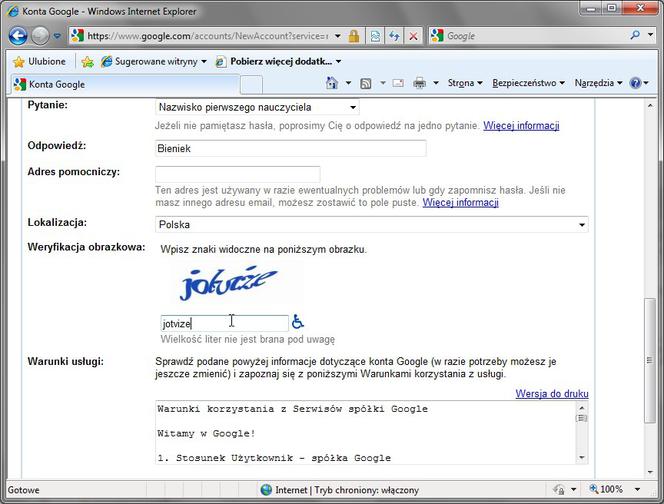664x504 pixels.
Task: Expand the address bar history dropdown
Action: coord(338,36)
